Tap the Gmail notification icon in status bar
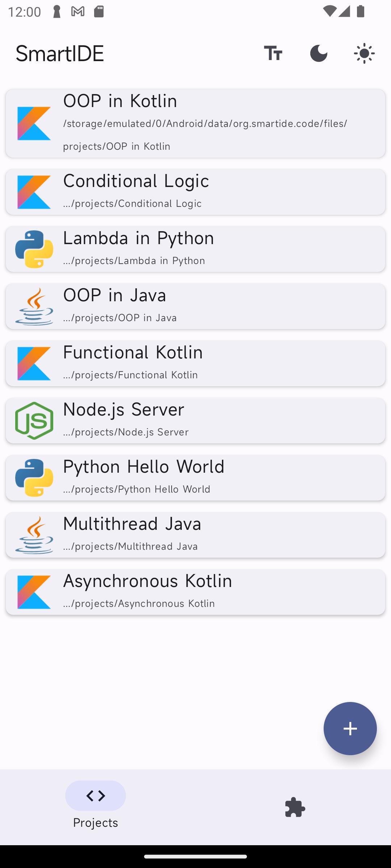Image resolution: width=391 pixels, height=868 pixels. click(78, 12)
